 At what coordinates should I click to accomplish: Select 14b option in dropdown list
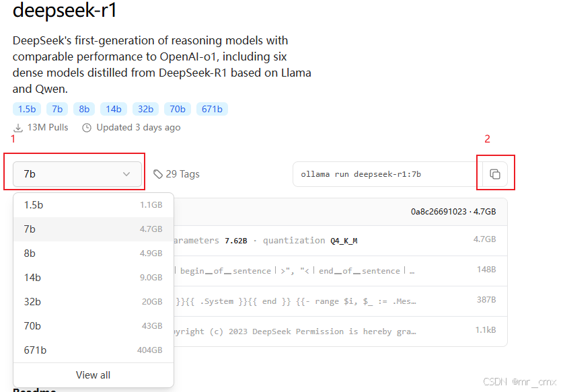pyautogui.click(x=93, y=278)
